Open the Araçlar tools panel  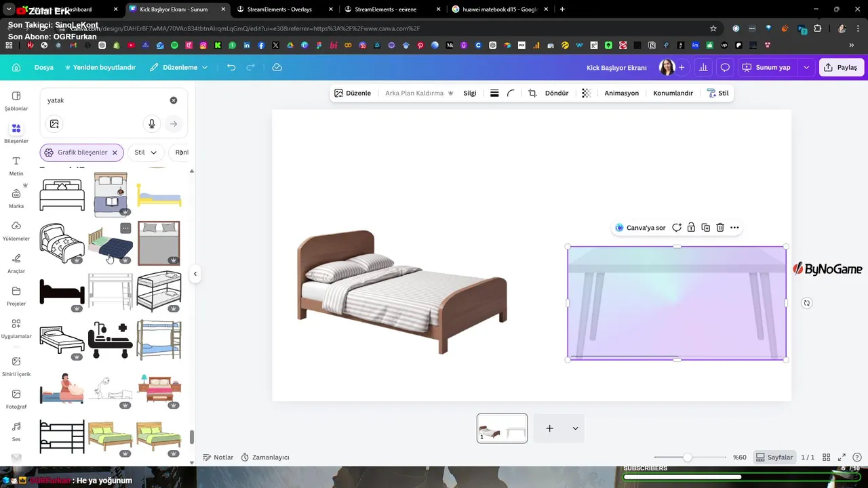pos(16,264)
